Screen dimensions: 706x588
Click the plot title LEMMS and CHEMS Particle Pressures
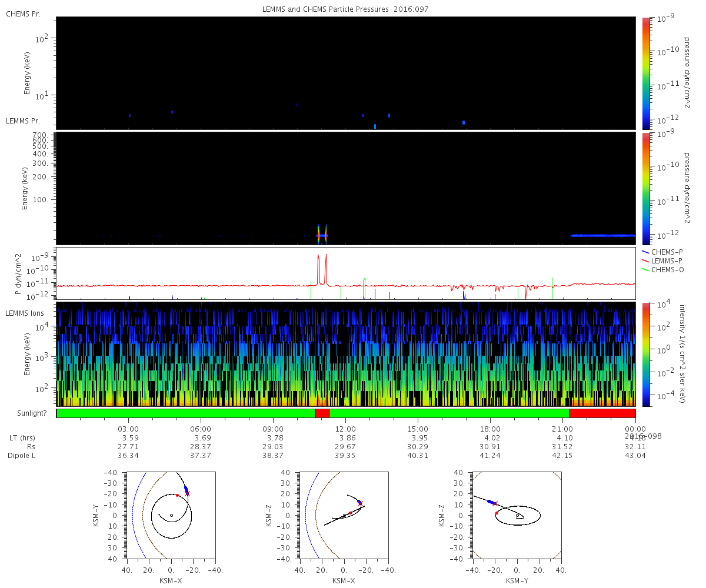tap(345, 10)
